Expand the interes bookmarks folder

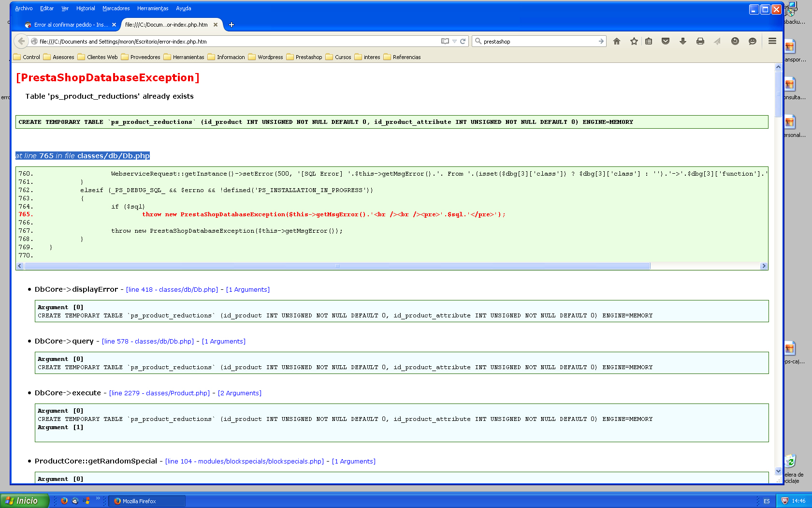(x=367, y=57)
